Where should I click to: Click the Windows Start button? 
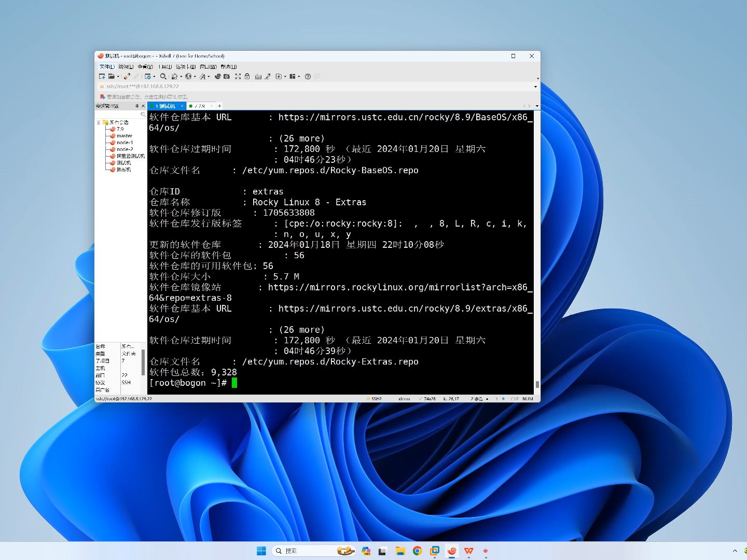pos(261,551)
